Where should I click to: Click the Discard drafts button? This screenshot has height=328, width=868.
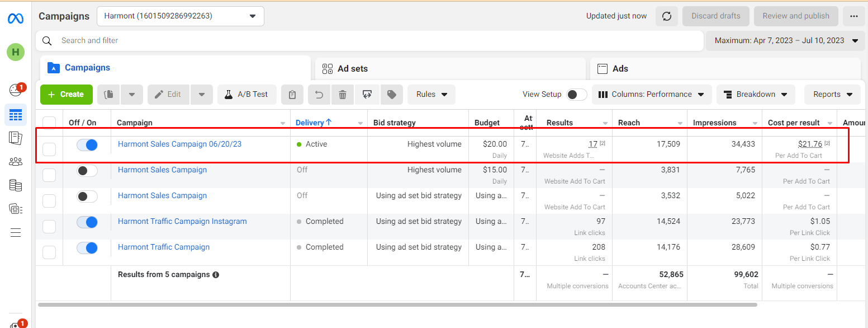716,16
